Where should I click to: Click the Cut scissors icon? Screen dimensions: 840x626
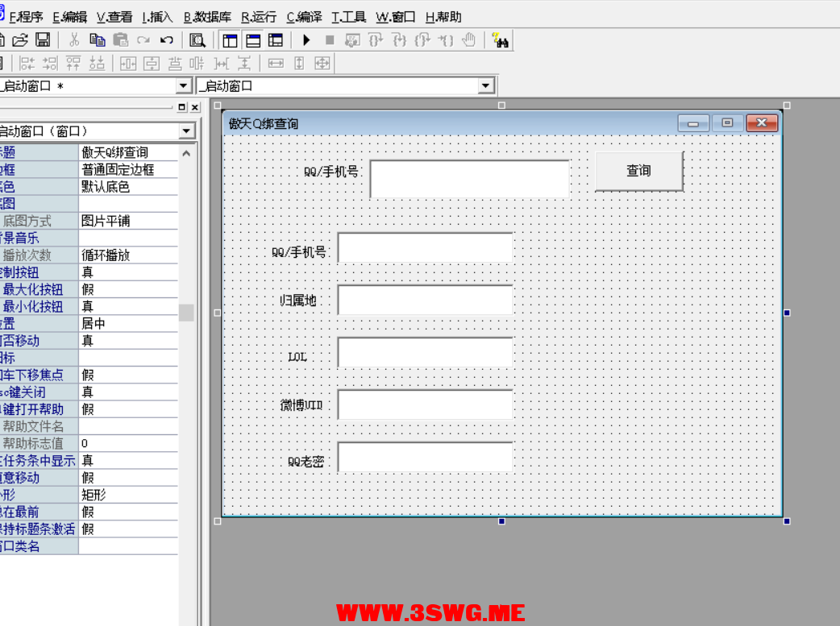tap(74, 40)
